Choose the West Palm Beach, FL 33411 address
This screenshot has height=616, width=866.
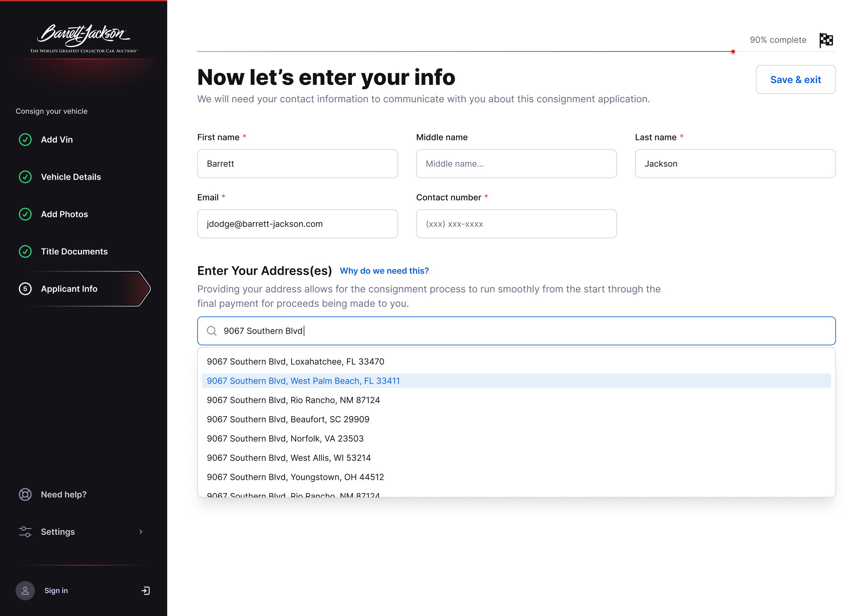click(x=516, y=381)
